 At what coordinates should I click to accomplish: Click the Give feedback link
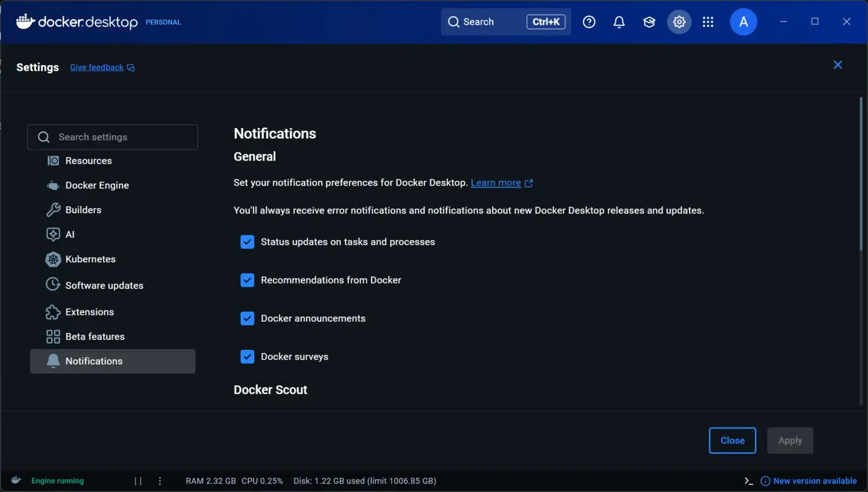[97, 67]
